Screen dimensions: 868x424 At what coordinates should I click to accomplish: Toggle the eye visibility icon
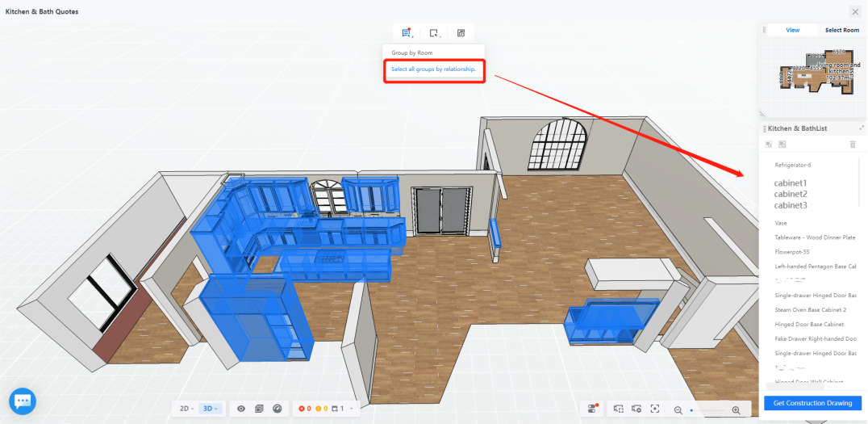click(x=240, y=409)
